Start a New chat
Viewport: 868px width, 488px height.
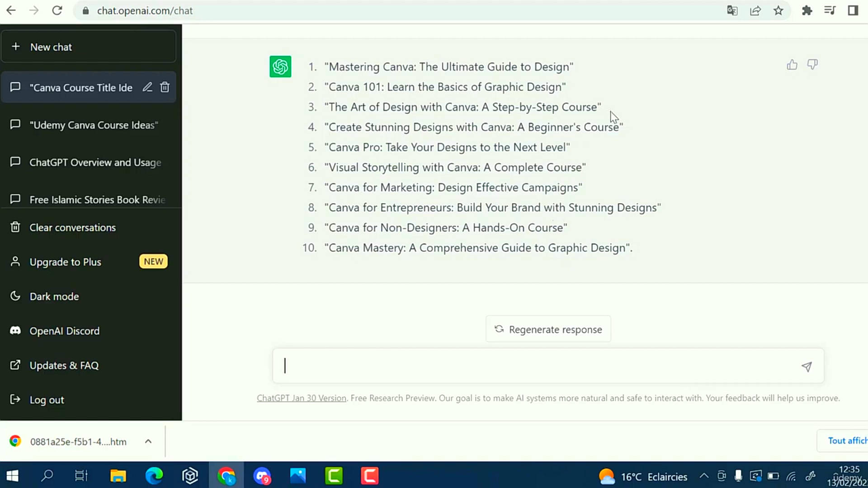pos(89,47)
